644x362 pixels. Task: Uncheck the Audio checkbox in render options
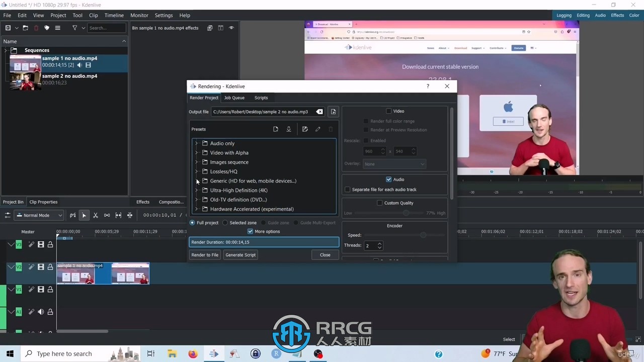tap(388, 179)
